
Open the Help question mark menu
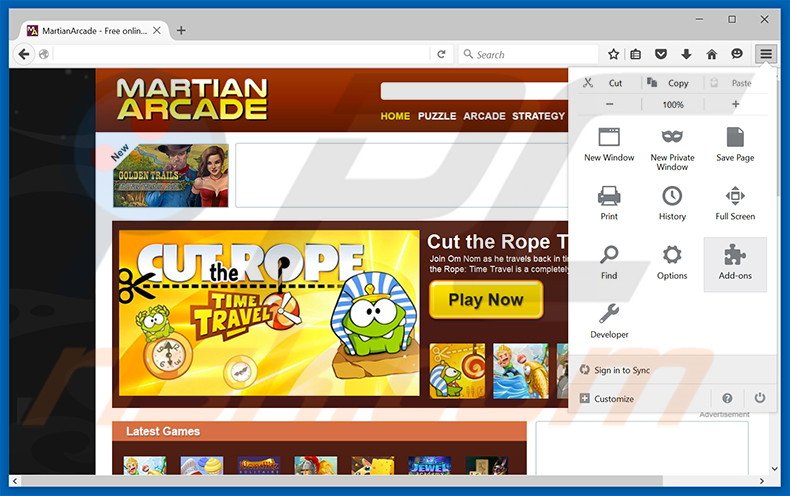pos(727,398)
